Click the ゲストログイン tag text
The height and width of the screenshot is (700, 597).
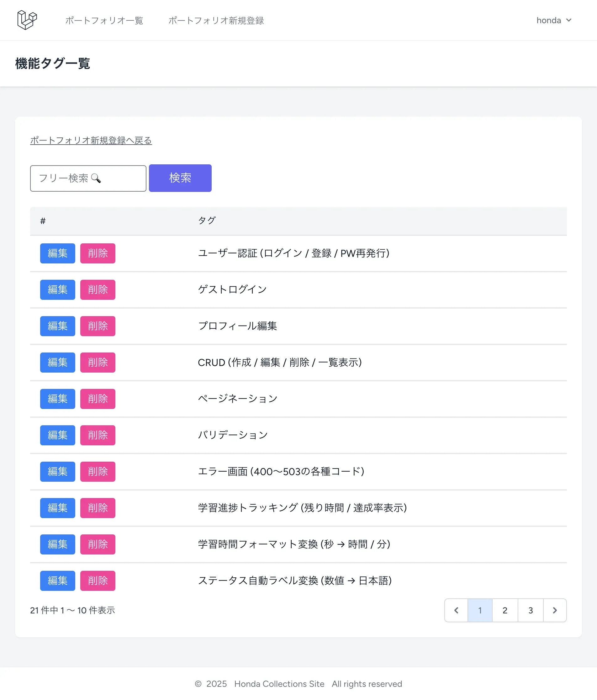point(232,289)
